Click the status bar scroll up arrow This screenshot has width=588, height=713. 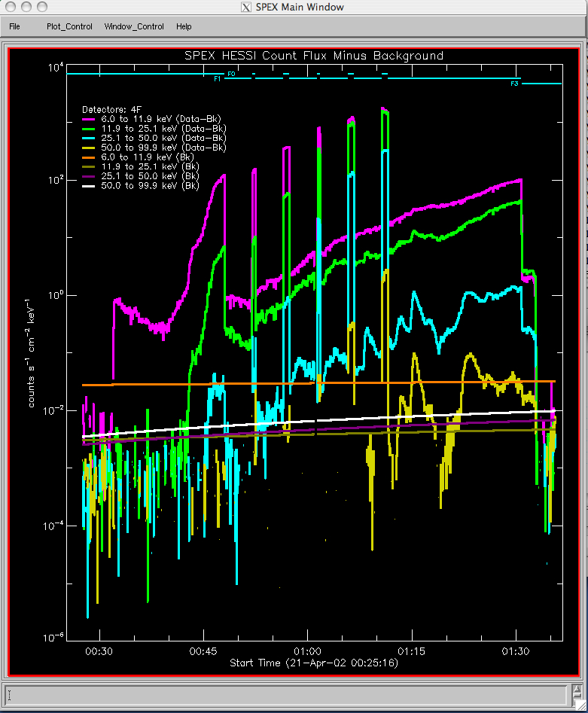576,688
